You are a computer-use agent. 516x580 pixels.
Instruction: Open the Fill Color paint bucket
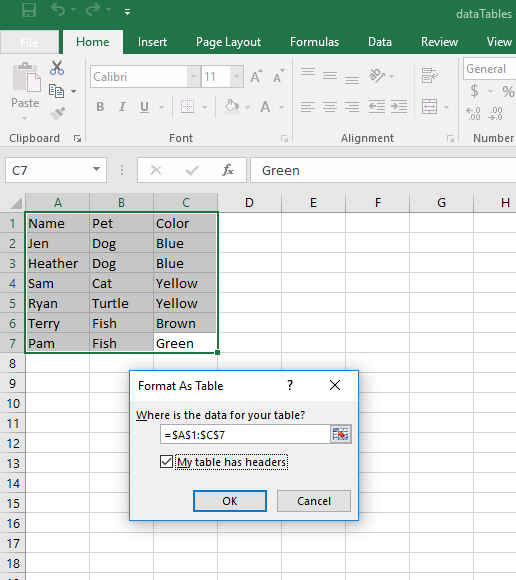point(232,107)
